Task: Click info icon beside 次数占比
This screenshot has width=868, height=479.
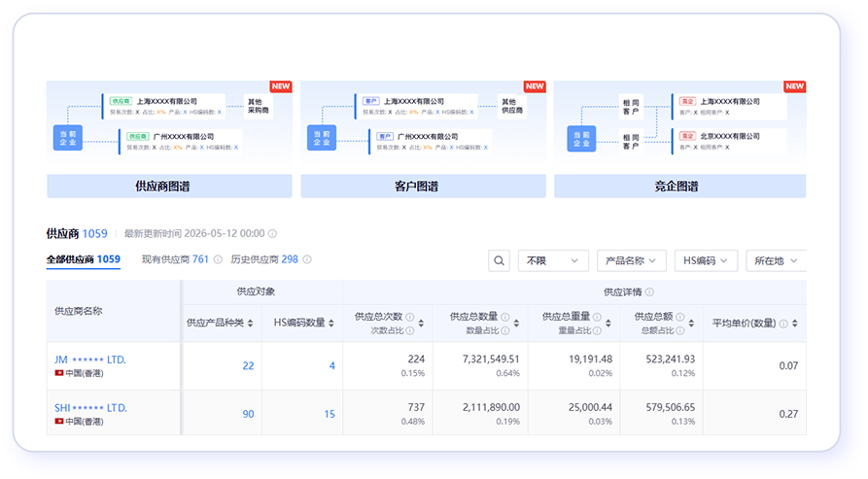Action: (409, 330)
